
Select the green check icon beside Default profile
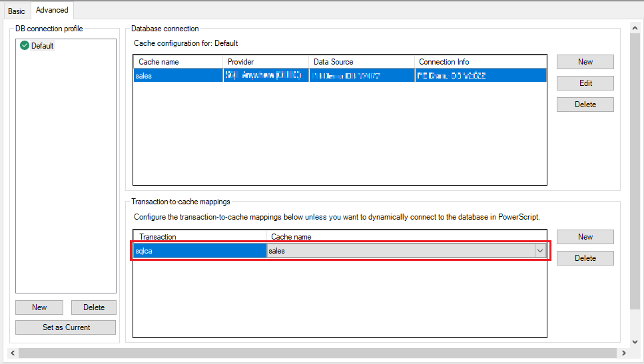click(x=25, y=46)
